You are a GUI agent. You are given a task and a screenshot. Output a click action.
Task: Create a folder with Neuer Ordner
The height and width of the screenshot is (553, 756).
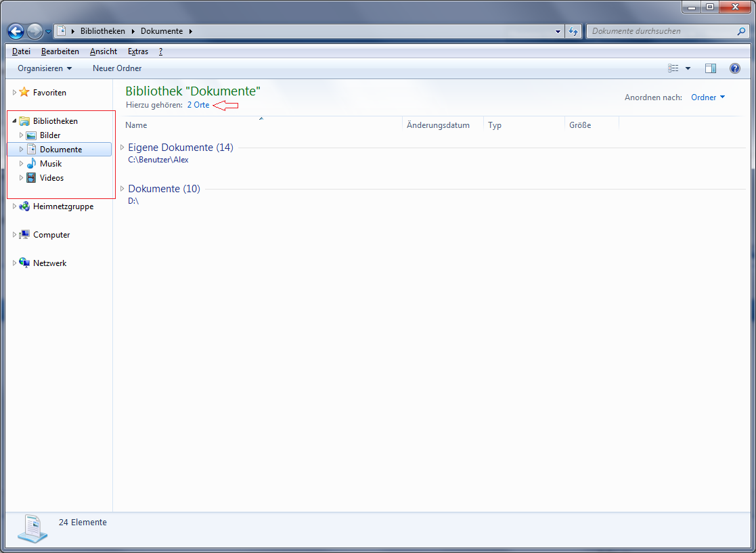[117, 68]
